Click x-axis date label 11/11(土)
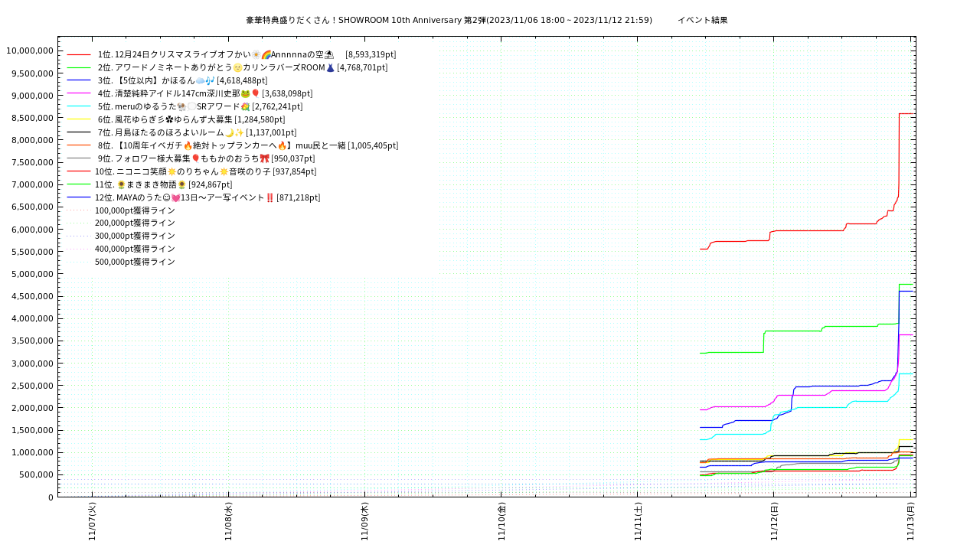Screen dimensions: 980x551 [638, 522]
